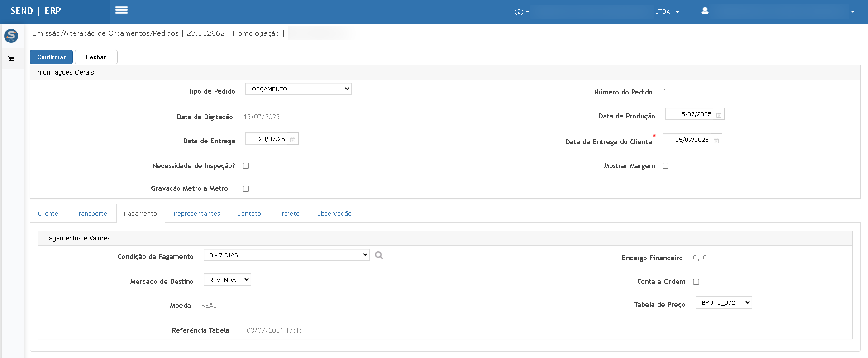Click the Data de Digitação value 15/07/2025
The height and width of the screenshot is (358, 868).
pyautogui.click(x=262, y=117)
